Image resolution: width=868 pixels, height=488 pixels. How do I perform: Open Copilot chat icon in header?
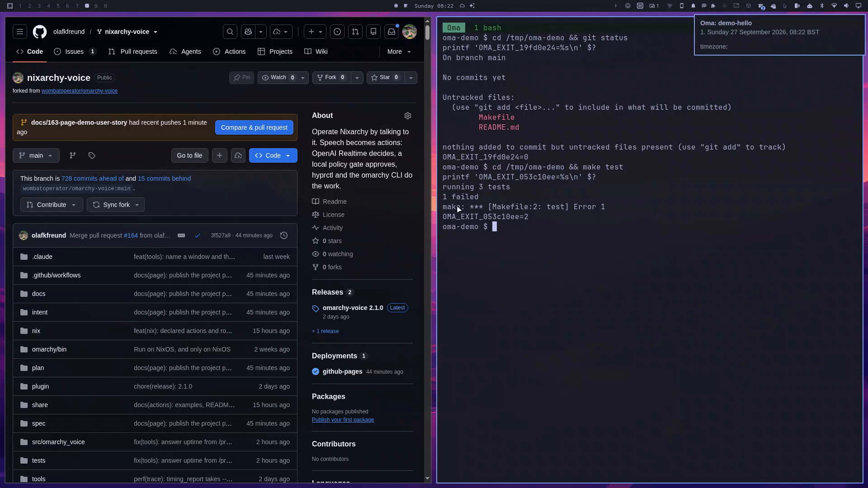248,32
